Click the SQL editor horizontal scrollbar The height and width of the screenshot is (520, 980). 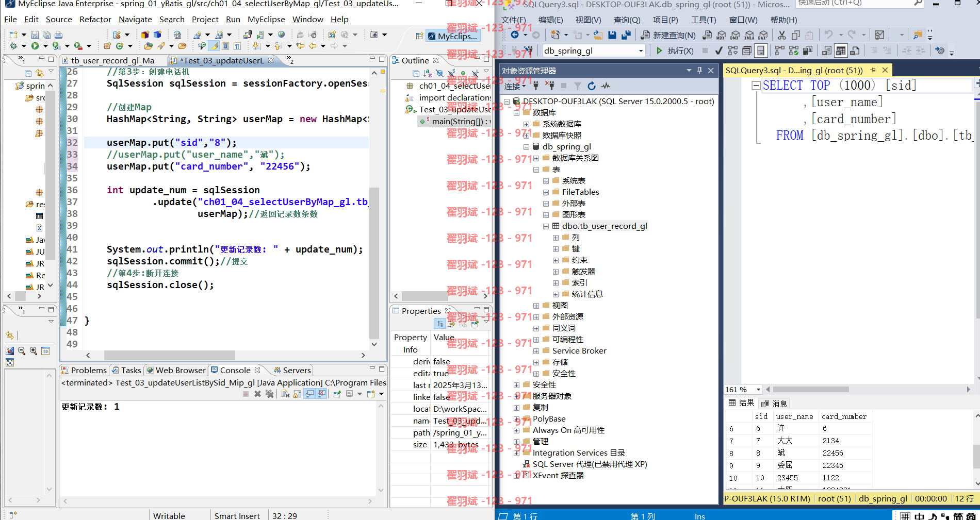pos(811,390)
